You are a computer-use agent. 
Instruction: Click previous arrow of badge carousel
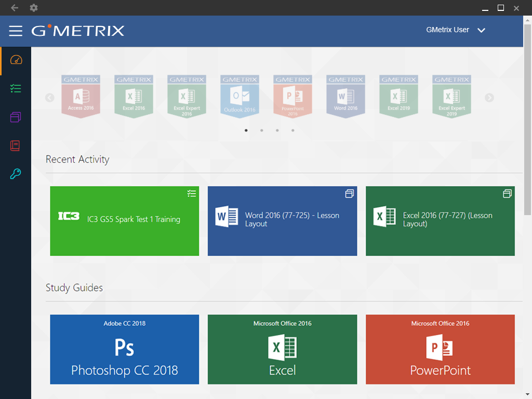49,98
